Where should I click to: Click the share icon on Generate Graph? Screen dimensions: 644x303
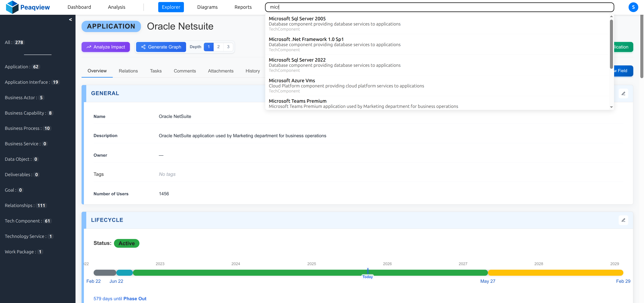click(143, 47)
